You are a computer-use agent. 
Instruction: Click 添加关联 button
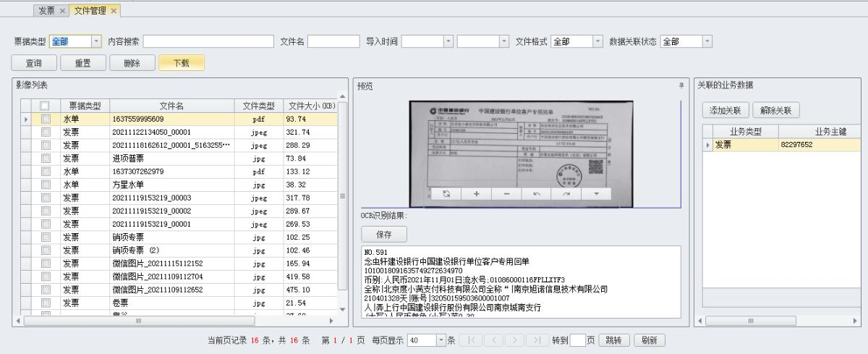(x=724, y=111)
